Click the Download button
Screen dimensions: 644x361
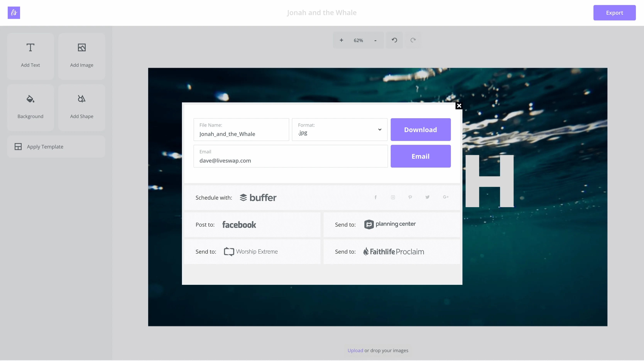pyautogui.click(x=421, y=130)
